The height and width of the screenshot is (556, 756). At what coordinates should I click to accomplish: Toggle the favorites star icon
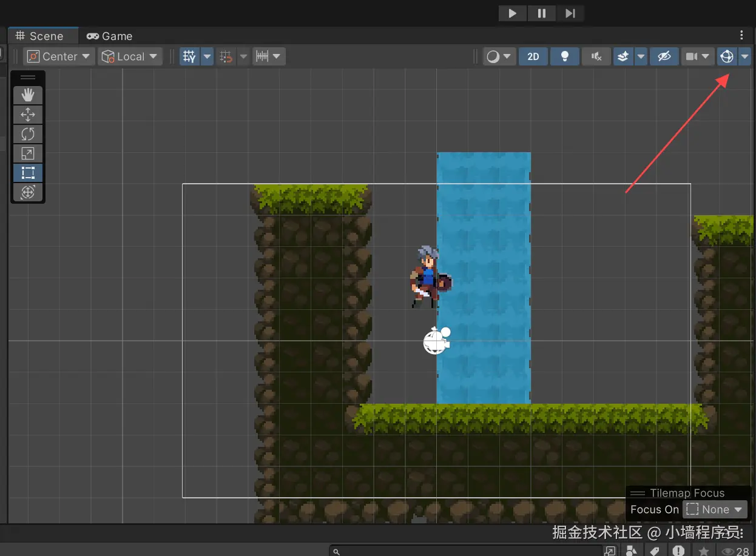point(703,551)
